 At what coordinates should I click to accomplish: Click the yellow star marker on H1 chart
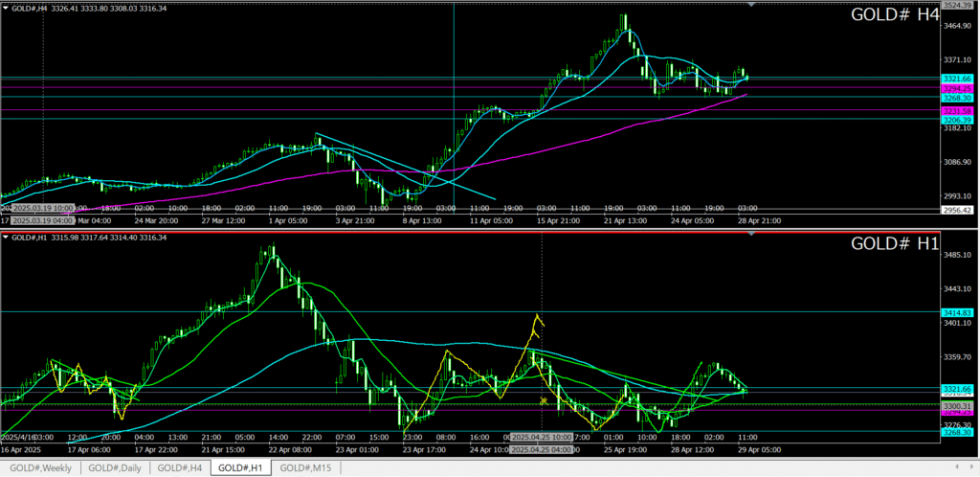pyautogui.click(x=544, y=401)
